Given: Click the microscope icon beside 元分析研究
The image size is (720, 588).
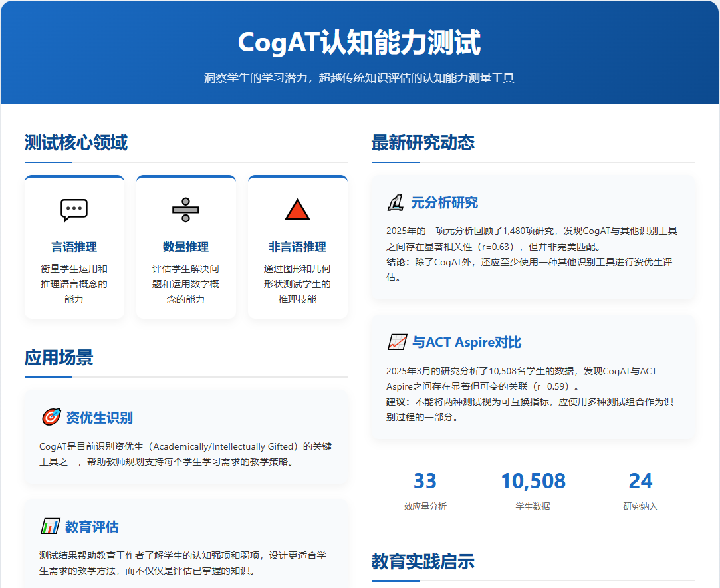Looking at the screenshot, I should click(x=396, y=202).
